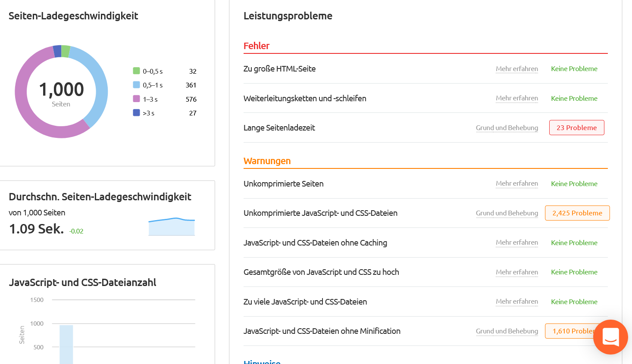
Task: Click the Unkomprimierte JavaScript- und CSS-Dateien label
Action: pyautogui.click(x=320, y=213)
